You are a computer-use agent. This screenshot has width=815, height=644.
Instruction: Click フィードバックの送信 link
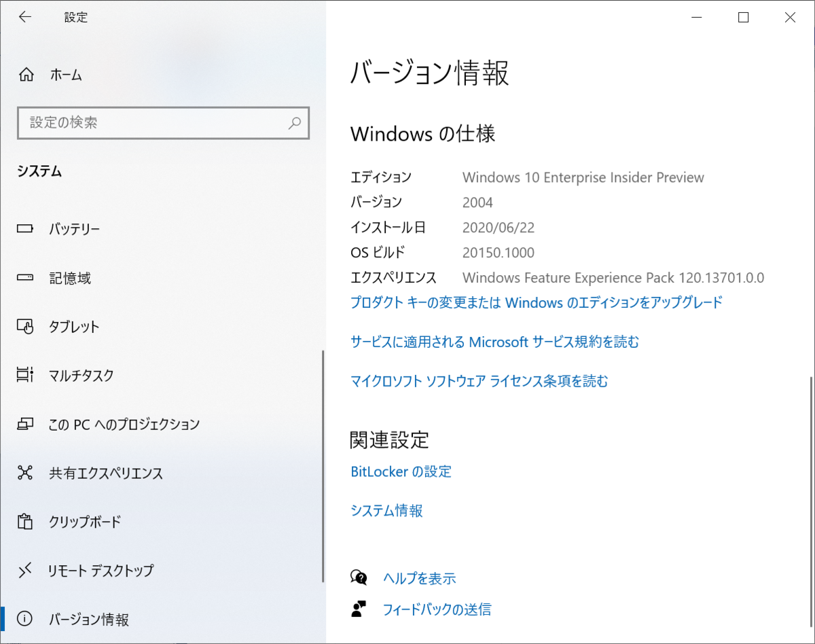437,609
